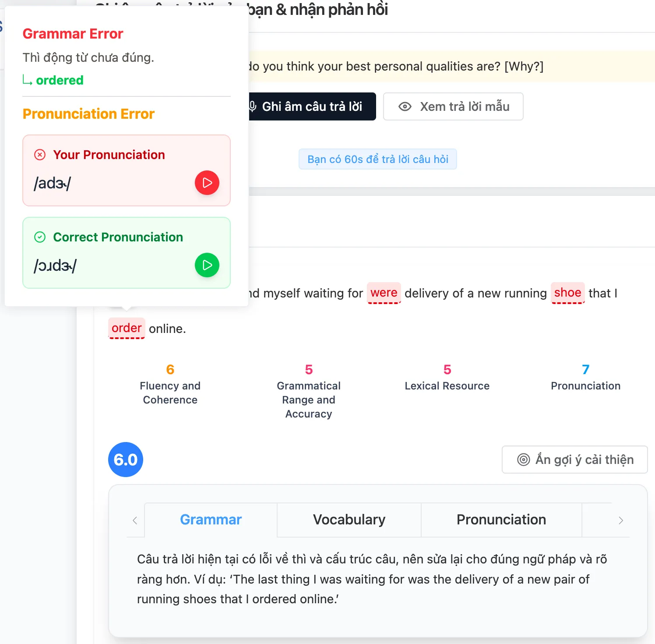This screenshot has width=655, height=644.
Task: Toggle highlighting on the word 'shoe'
Action: click(x=568, y=293)
